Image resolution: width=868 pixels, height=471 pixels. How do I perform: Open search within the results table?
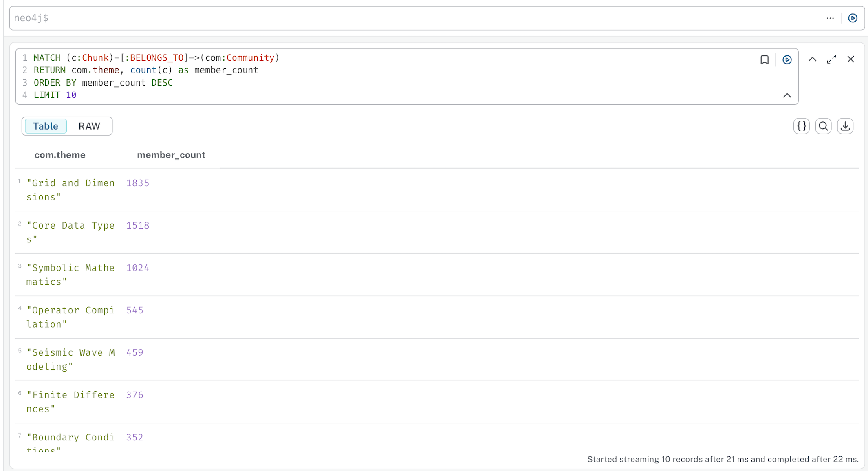click(x=823, y=126)
